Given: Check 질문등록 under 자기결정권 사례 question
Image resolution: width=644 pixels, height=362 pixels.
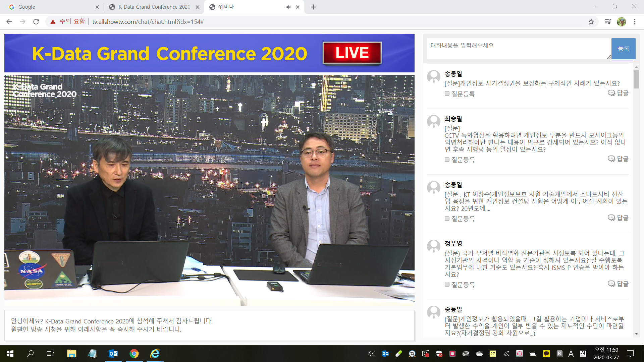Looking at the screenshot, I should (447, 94).
